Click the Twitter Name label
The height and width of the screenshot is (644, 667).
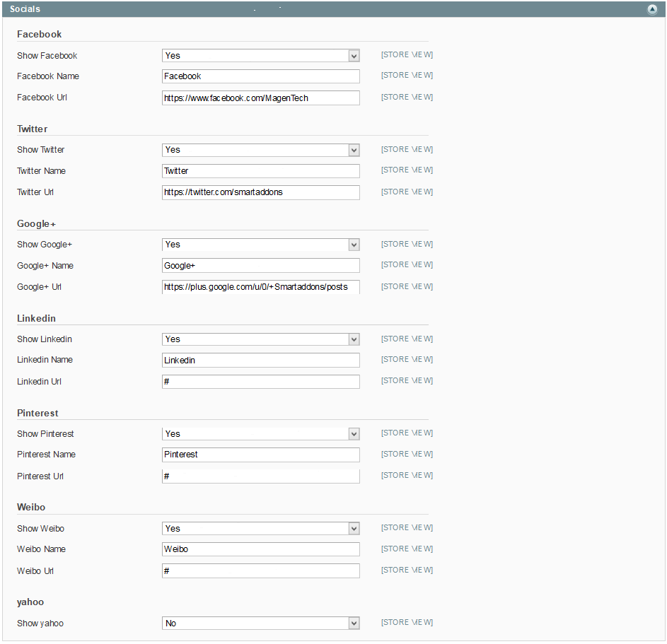pos(41,171)
